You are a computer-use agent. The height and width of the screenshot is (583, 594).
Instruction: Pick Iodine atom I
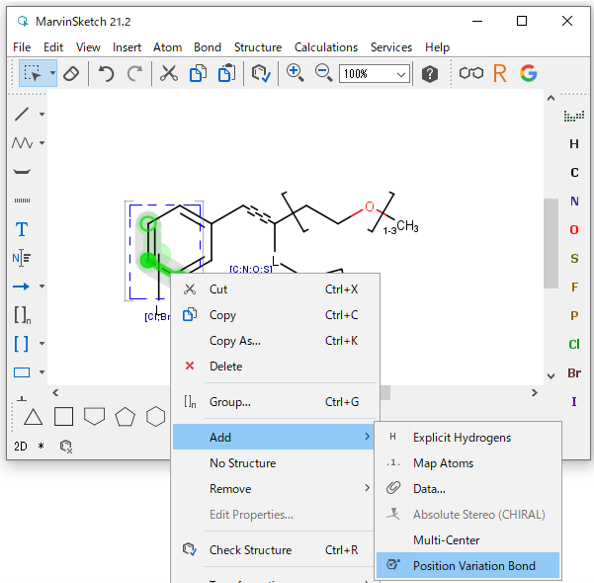pyautogui.click(x=574, y=402)
